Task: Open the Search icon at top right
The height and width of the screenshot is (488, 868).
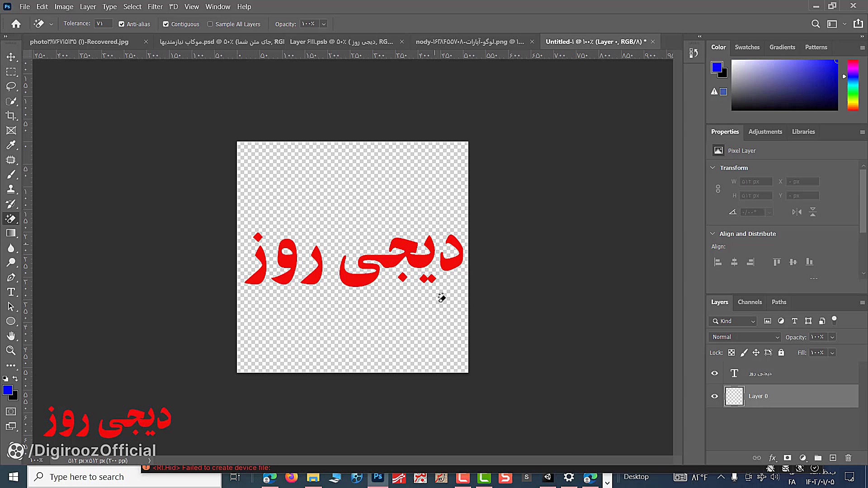Action: pyautogui.click(x=816, y=24)
